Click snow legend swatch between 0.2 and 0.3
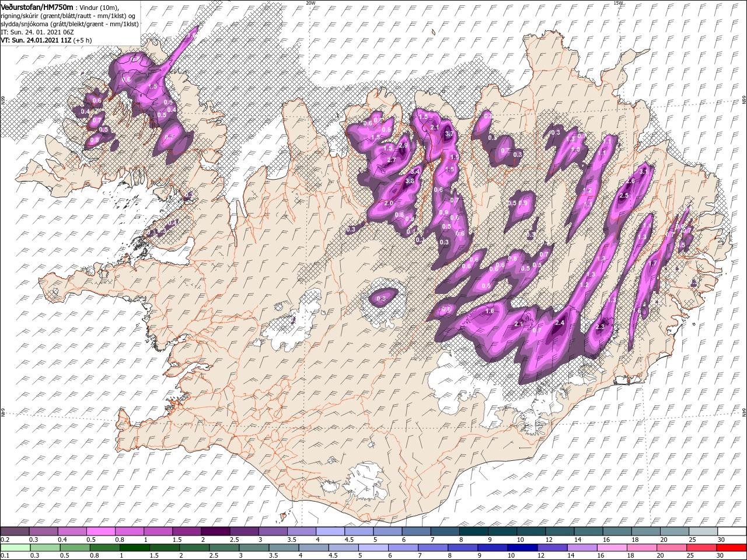747x560 pixels. click(x=15, y=531)
